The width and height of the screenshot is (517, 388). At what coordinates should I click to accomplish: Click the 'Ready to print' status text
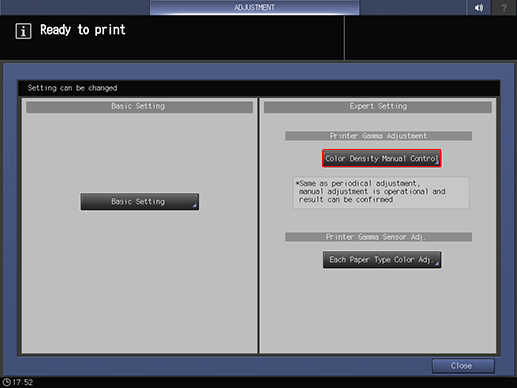83,30
